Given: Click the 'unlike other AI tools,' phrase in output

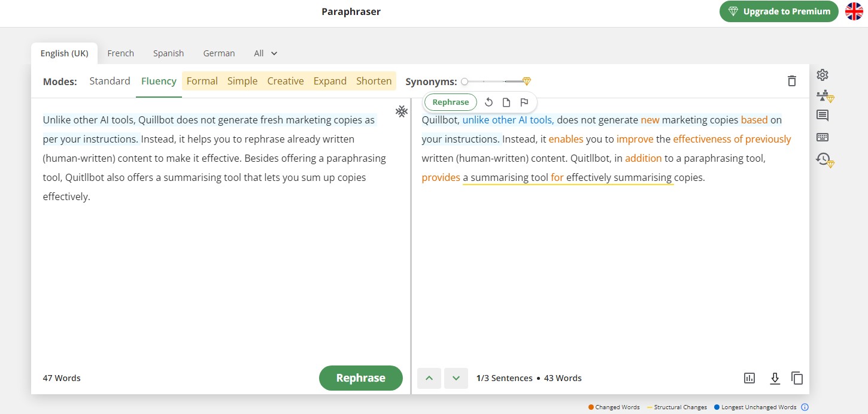Looking at the screenshot, I should [508, 120].
